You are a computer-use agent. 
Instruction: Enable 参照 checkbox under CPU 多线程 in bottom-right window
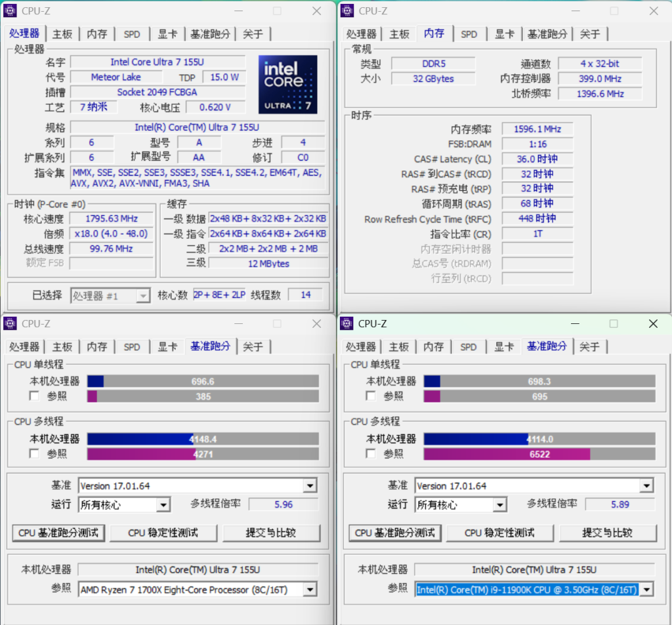tap(371, 453)
